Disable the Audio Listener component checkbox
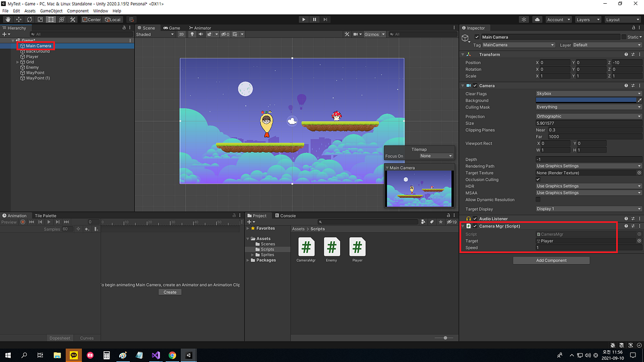 [474, 218]
